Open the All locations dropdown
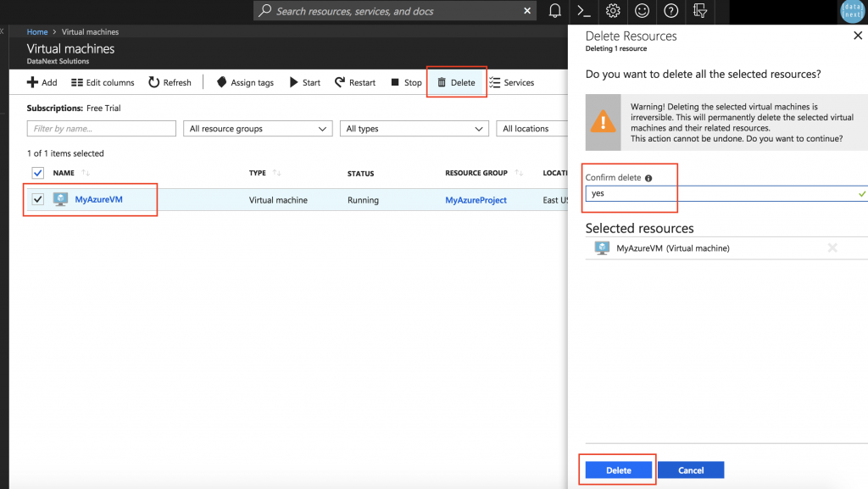 [537, 128]
